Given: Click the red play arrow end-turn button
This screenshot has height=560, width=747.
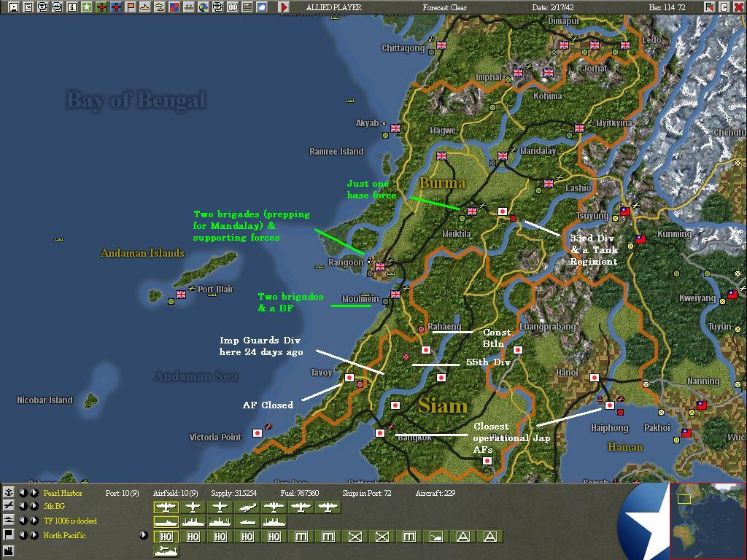Looking at the screenshot, I should (284, 7).
